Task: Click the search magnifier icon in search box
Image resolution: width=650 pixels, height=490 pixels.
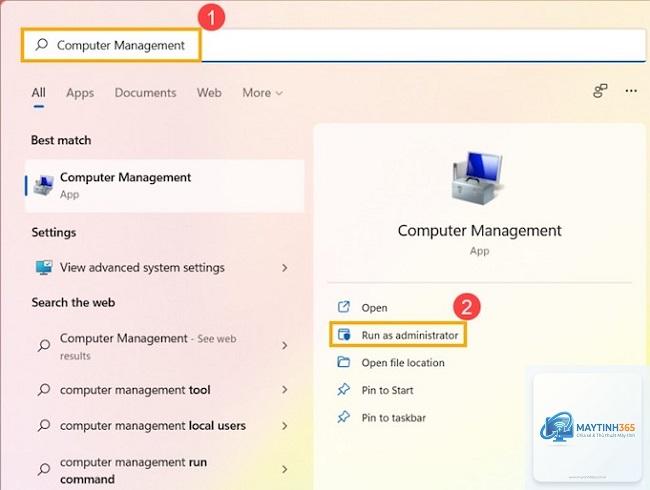Action: (42, 44)
